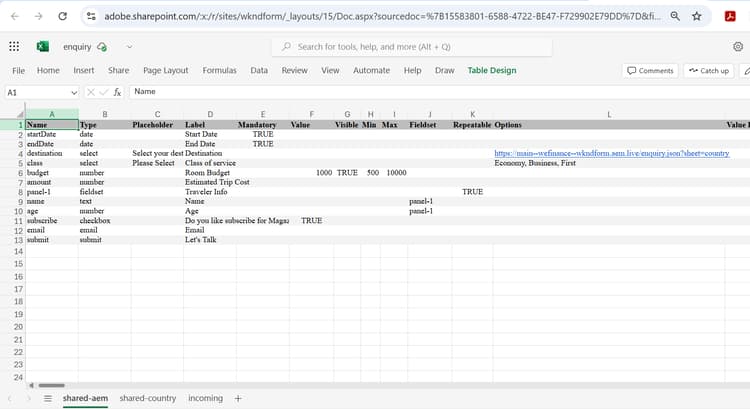This screenshot has height=409, width=750.
Task: Click the search for tools box
Action: pos(412,47)
